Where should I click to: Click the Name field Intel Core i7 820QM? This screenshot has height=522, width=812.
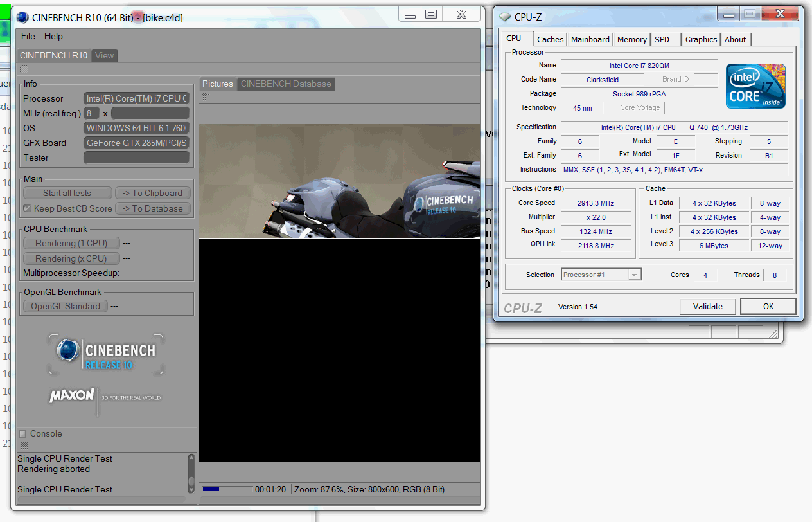click(x=639, y=66)
